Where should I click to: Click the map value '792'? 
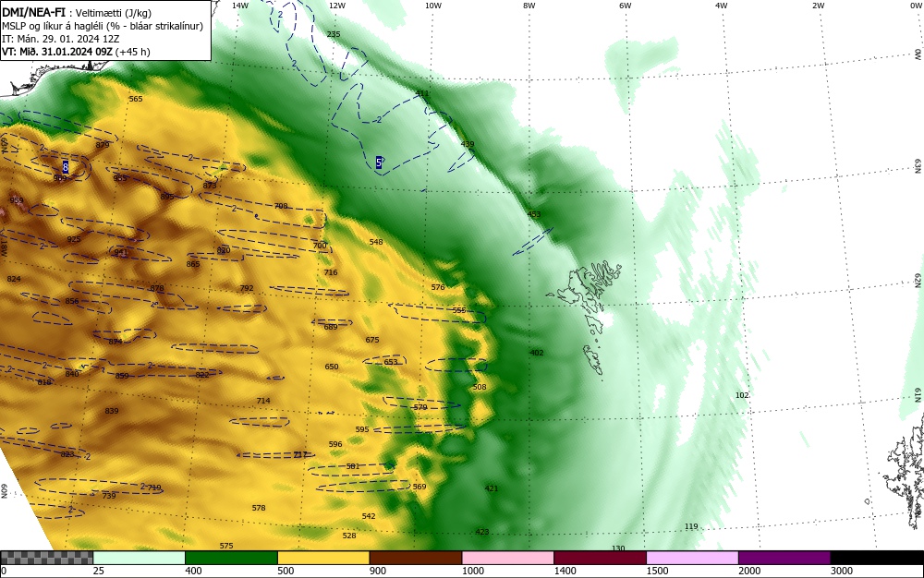click(247, 288)
